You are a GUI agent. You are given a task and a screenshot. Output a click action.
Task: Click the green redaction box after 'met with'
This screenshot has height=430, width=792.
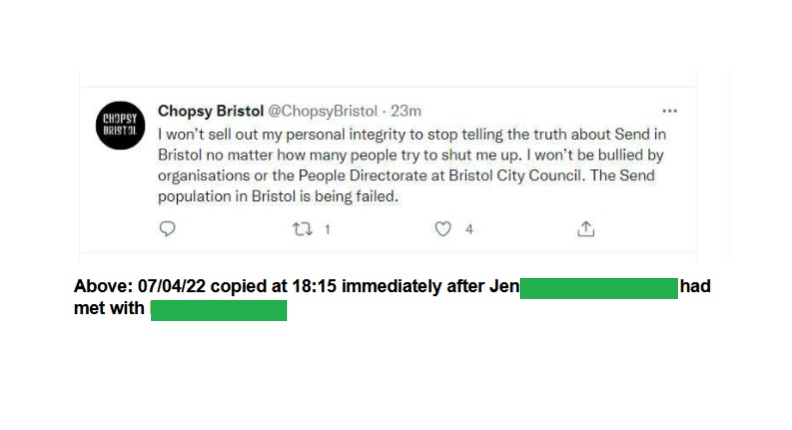tap(219, 310)
